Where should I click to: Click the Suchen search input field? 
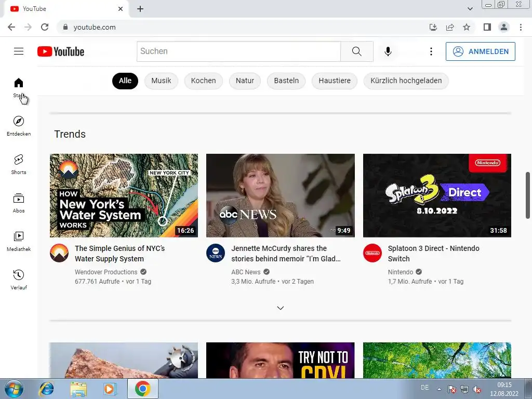coord(238,51)
